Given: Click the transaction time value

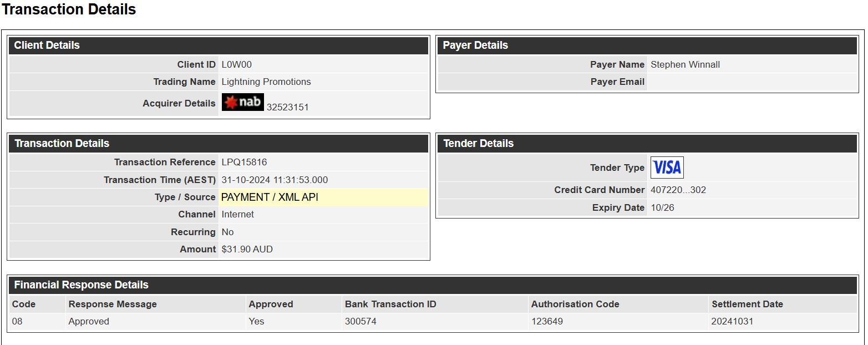Looking at the screenshot, I should click(275, 180).
